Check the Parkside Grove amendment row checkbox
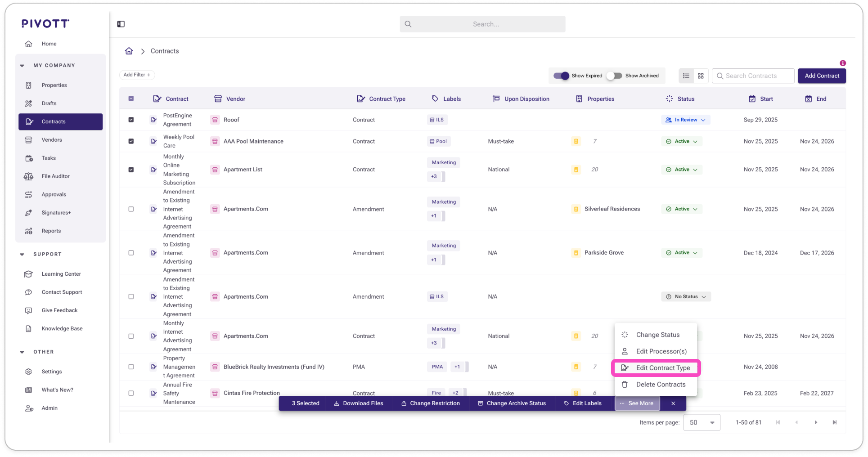The image size is (868, 457). point(131,253)
